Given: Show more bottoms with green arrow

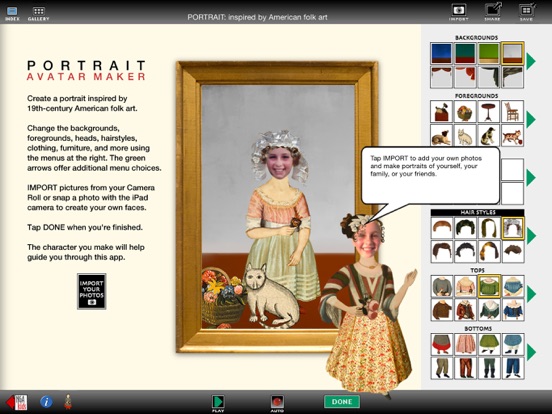Looking at the screenshot, I should 531,352.
